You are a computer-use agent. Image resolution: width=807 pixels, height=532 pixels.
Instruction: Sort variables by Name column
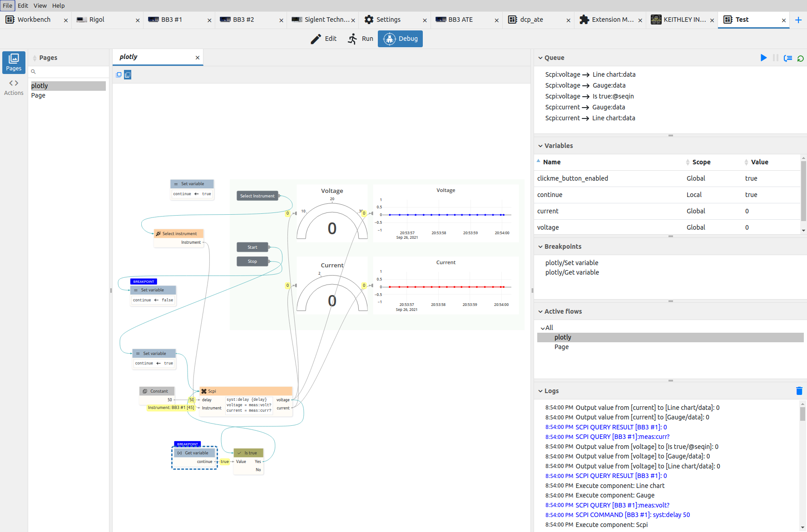[552, 162]
